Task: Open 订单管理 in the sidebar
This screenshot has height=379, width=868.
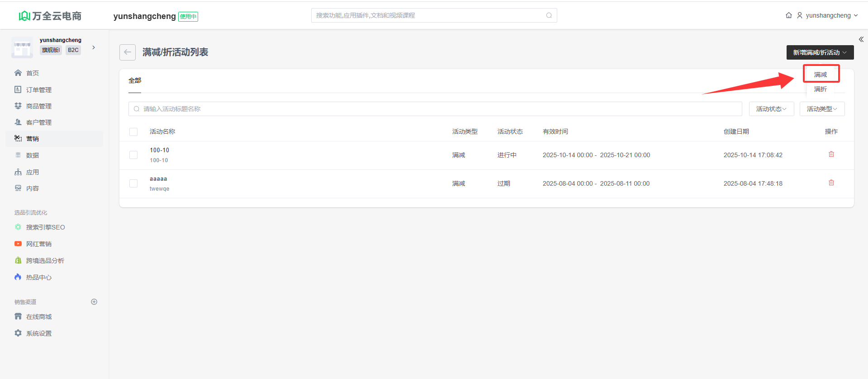Action: [38, 90]
